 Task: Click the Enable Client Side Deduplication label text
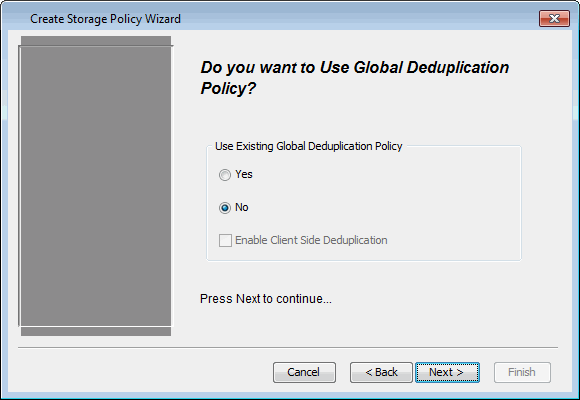(311, 240)
